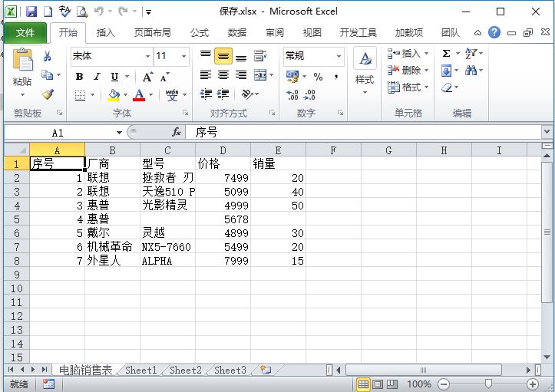
Task: Click the Copy icon in clipboard group
Action: coord(47,74)
